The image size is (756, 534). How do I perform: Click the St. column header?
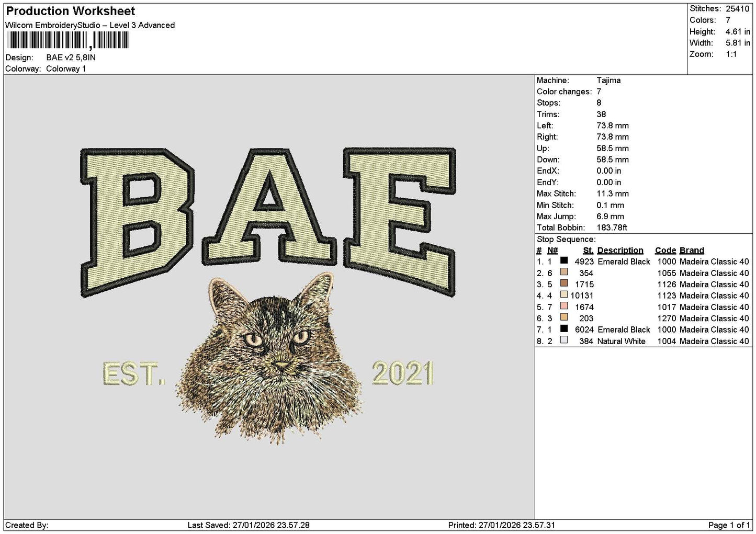point(588,251)
